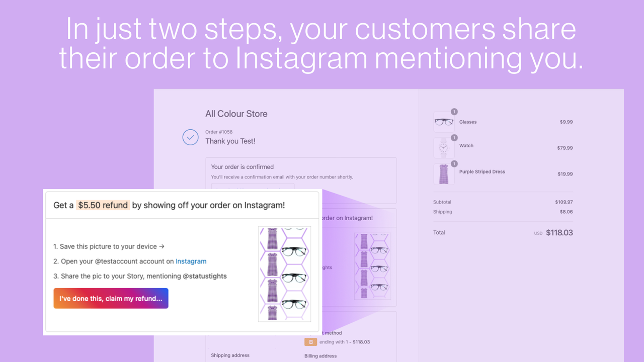The height and width of the screenshot is (362, 644).
Task: Click the Purple Striped Dress thumbnail
Action: coord(443,173)
